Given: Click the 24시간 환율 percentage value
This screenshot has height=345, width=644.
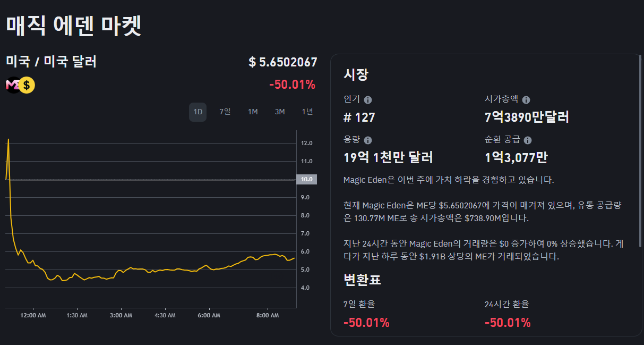Looking at the screenshot, I should [506, 322].
